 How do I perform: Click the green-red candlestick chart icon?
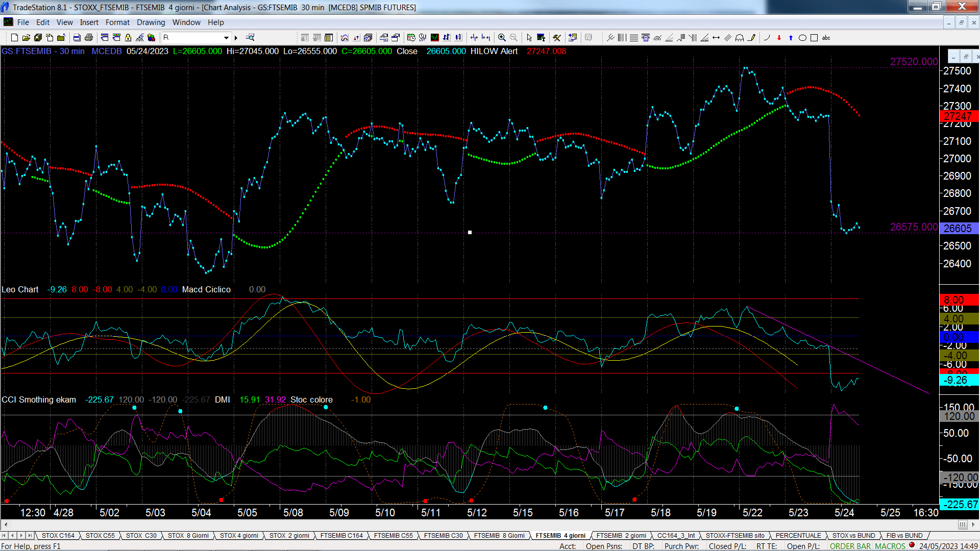coord(435,38)
